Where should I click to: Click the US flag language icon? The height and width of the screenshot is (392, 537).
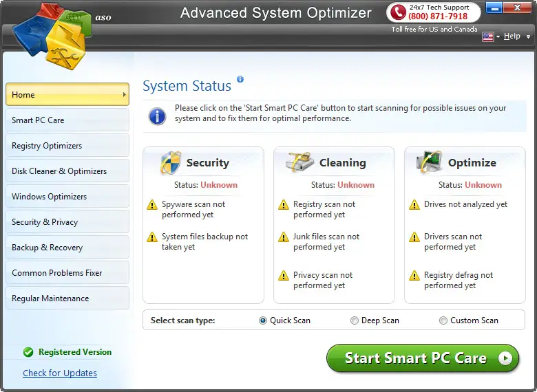click(487, 36)
